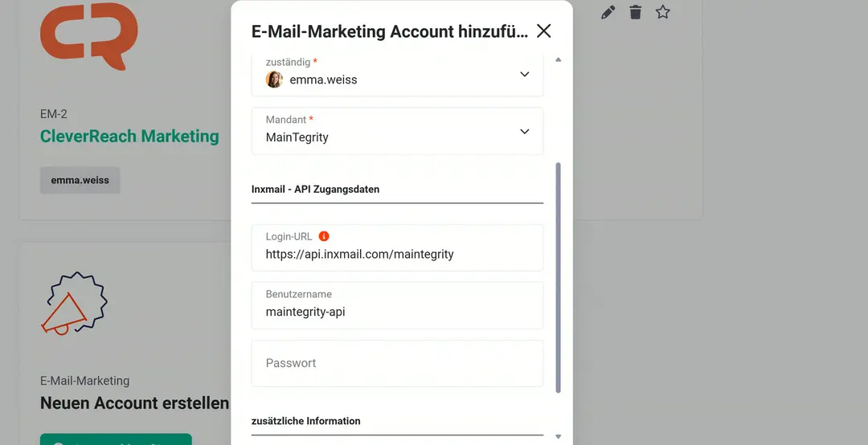Screen dimensions: 868x445
Task: Click the dialog vertical scrollbar thumb
Action: click(x=558, y=278)
